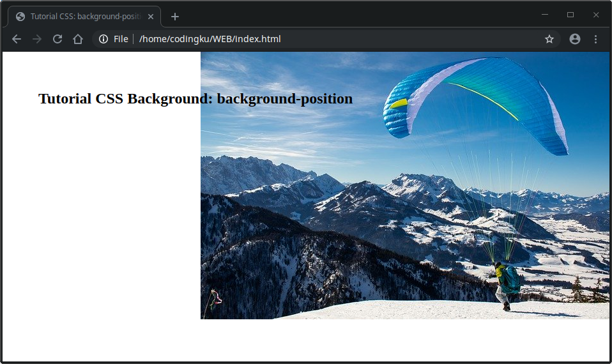612x364 pixels.
Task: Click the globe favicon on the tab
Action: pyautogui.click(x=20, y=17)
